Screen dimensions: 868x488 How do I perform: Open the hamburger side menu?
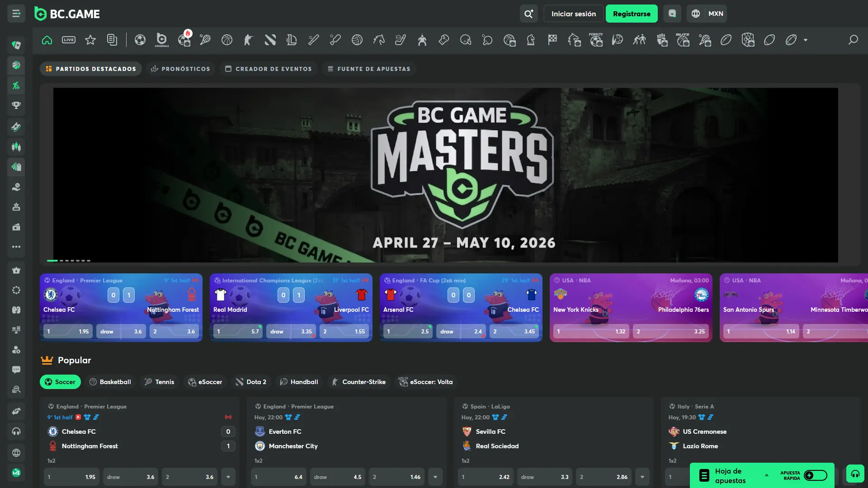pyautogui.click(x=16, y=14)
